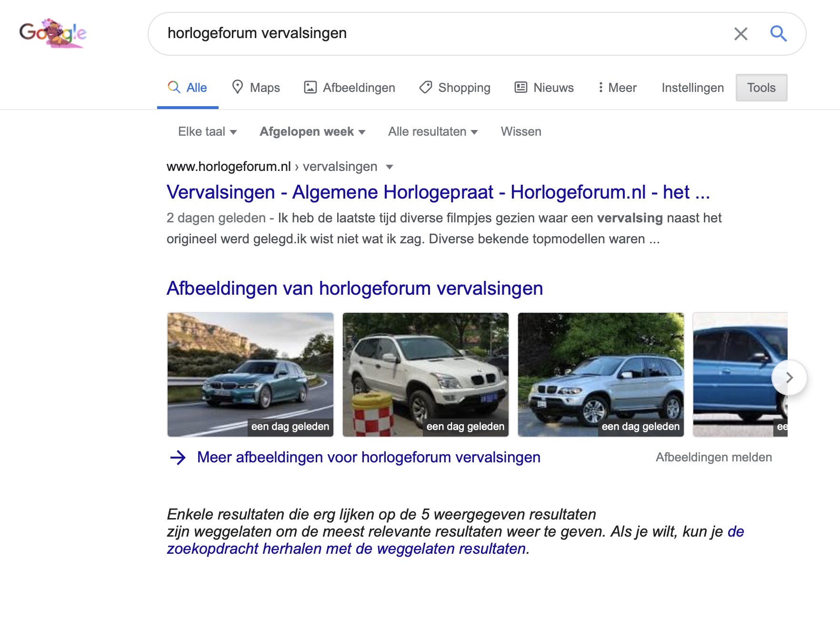Click the next arrow on image carousel

click(x=789, y=378)
